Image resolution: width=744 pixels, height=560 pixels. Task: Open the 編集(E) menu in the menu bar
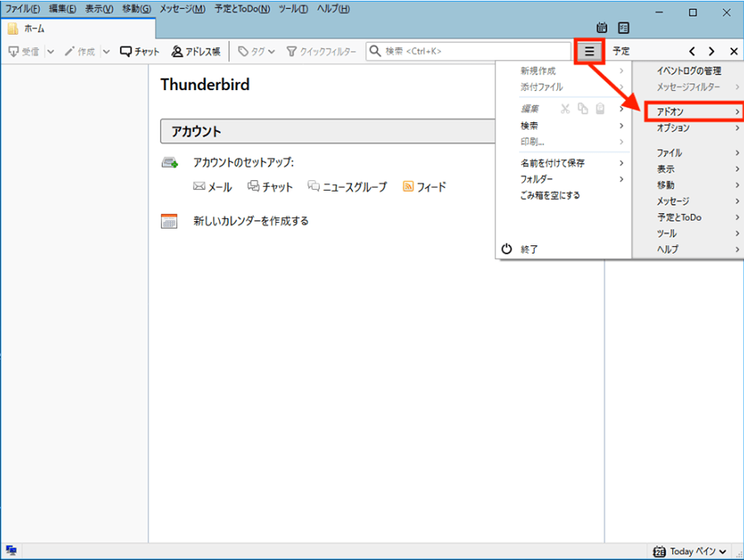62,9
